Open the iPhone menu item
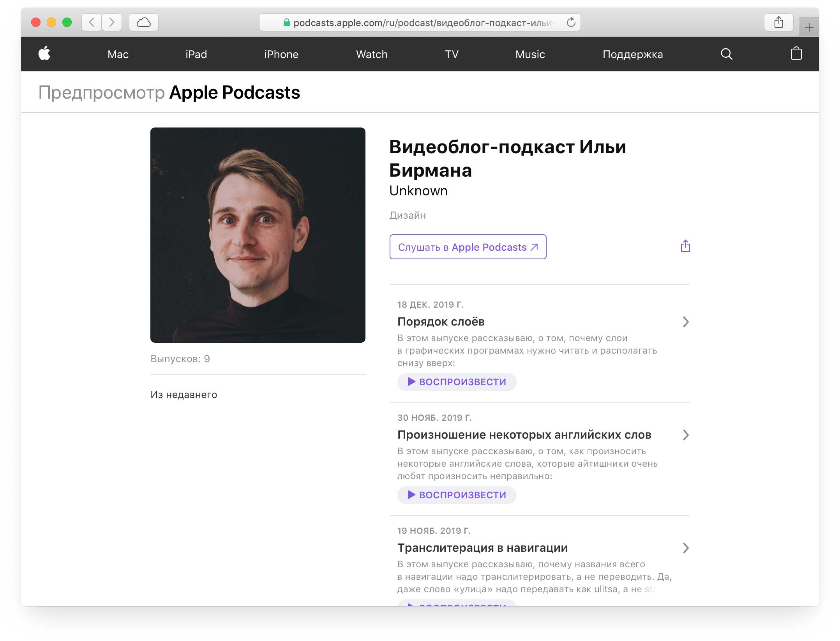The height and width of the screenshot is (641, 840). 281,54
